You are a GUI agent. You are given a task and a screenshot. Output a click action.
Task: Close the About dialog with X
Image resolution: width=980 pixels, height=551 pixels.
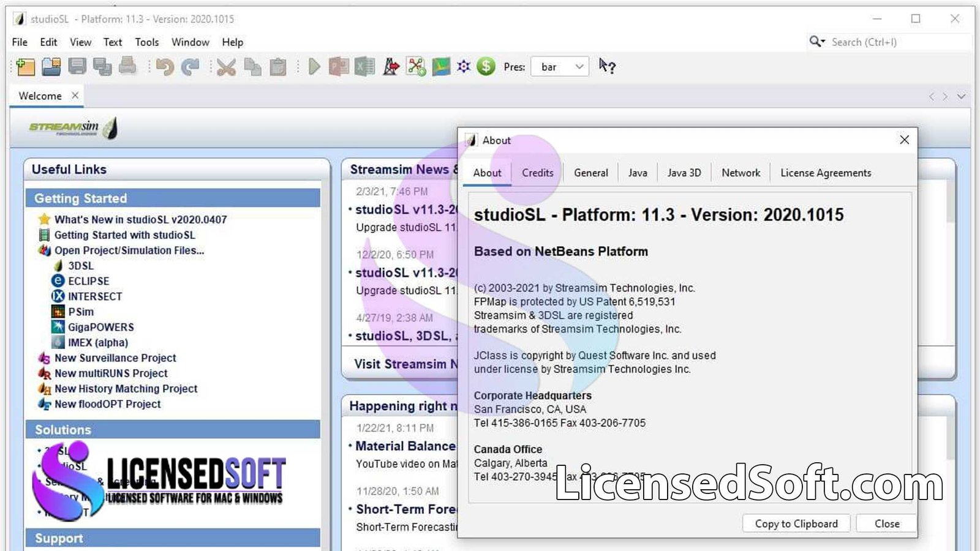[x=904, y=140]
